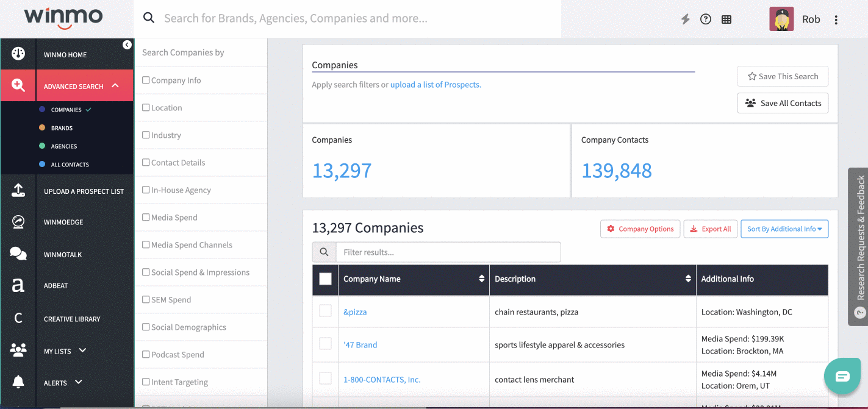Screen dimensions: 868x409
Task: Click the Advanced Search magnifier icon
Action: coord(18,85)
